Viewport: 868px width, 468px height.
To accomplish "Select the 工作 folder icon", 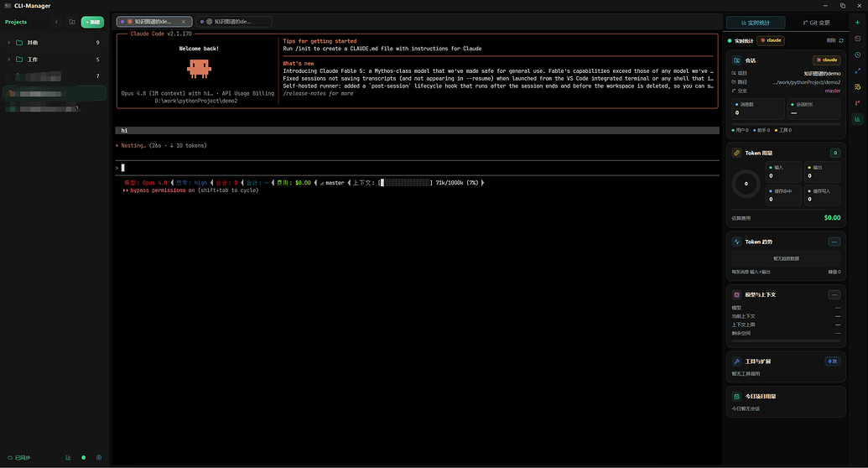I will coord(19,60).
